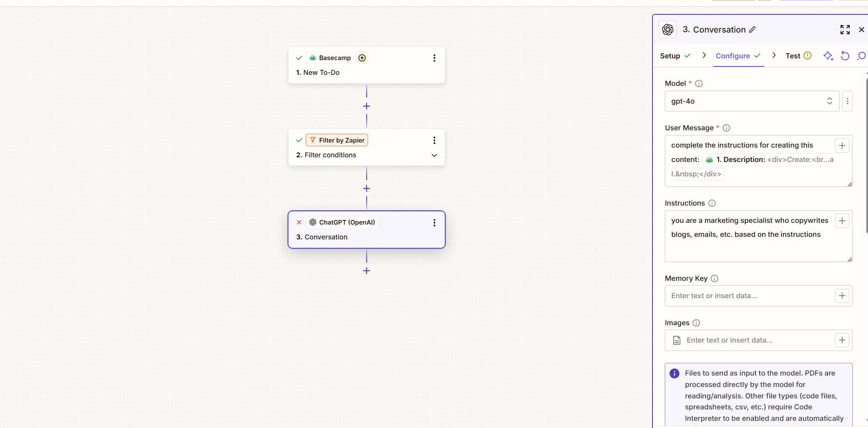Select the Basecamp New To-Do step card
This screenshot has width=868, height=428.
tap(367, 65)
